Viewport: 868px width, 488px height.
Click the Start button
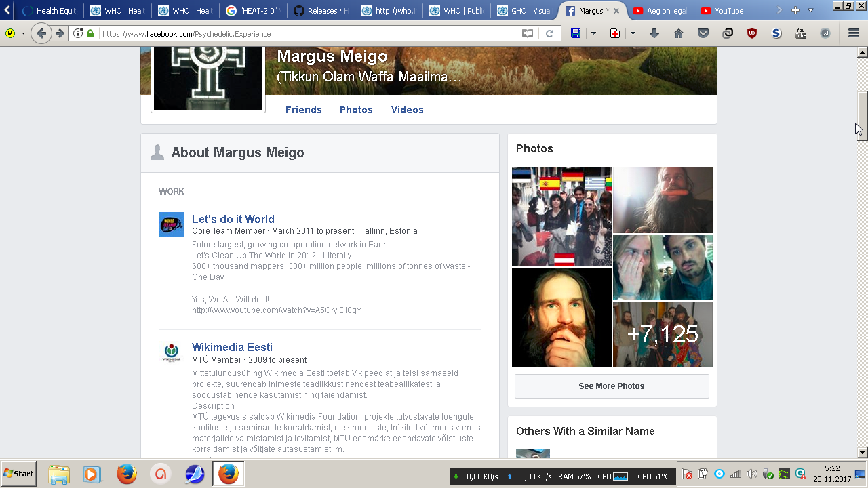click(19, 473)
